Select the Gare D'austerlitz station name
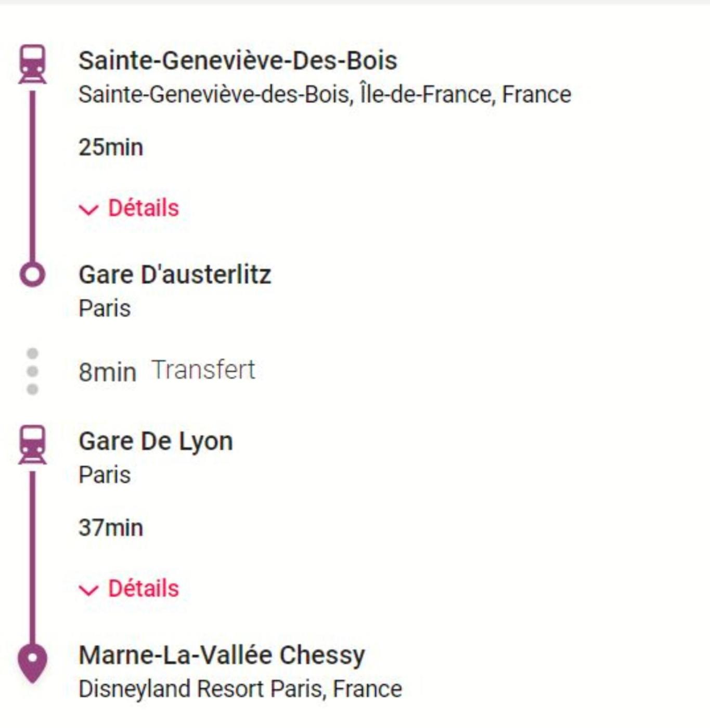This screenshot has height=728, width=710. [x=175, y=275]
